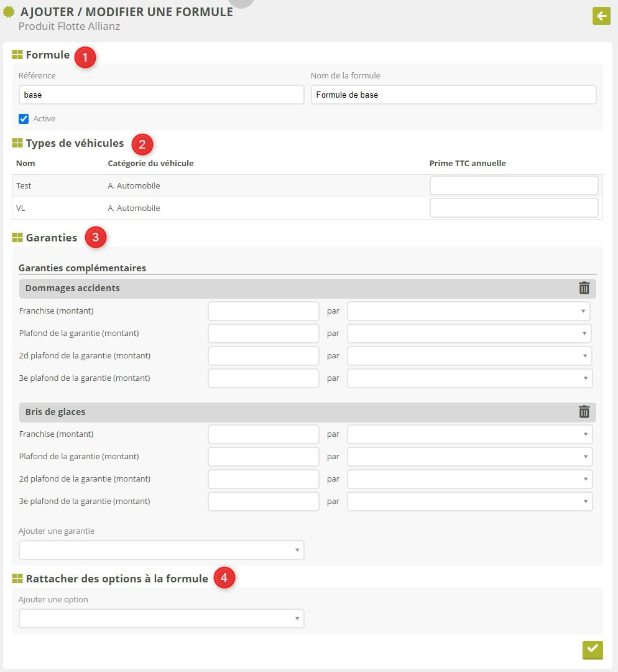618x672 pixels.
Task: Click trash icon for Bris de glaces
Action: click(x=584, y=412)
